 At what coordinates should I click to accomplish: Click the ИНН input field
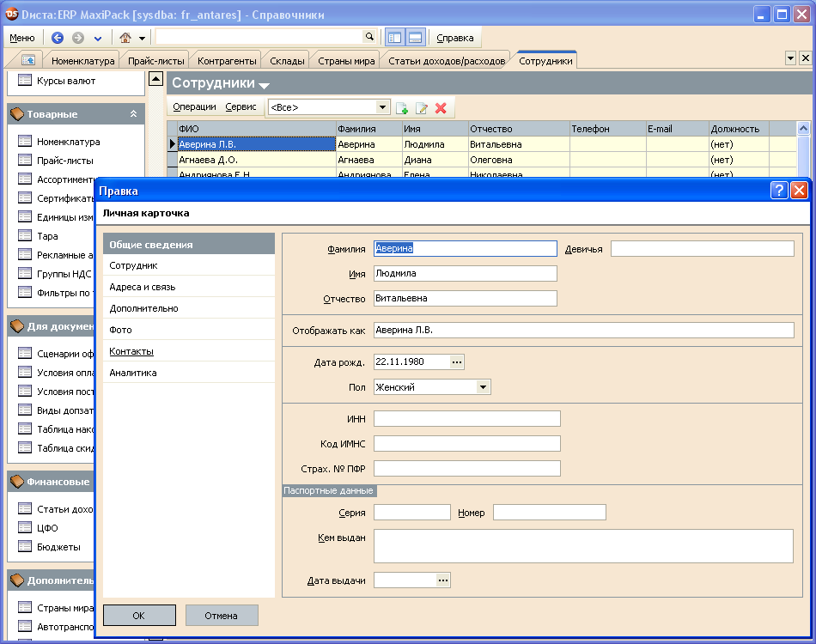pos(466,419)
